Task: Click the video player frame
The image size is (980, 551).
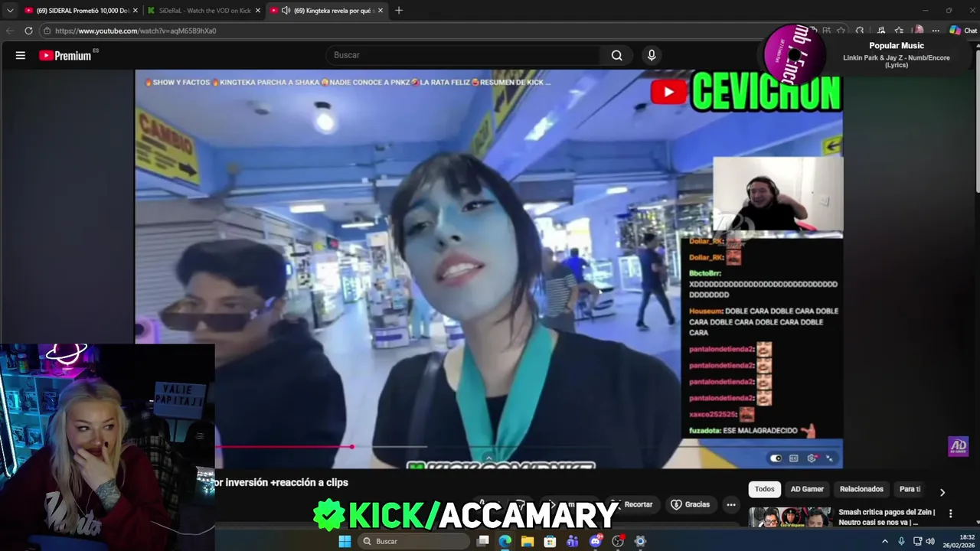Action: click(488, 268)
